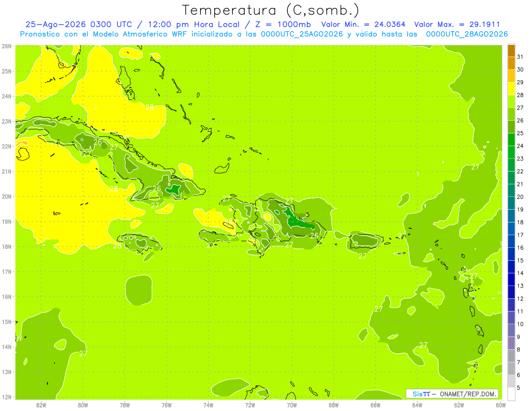Click the '70W' longitude axis label
532x411 pixels.
pos(292,405)
